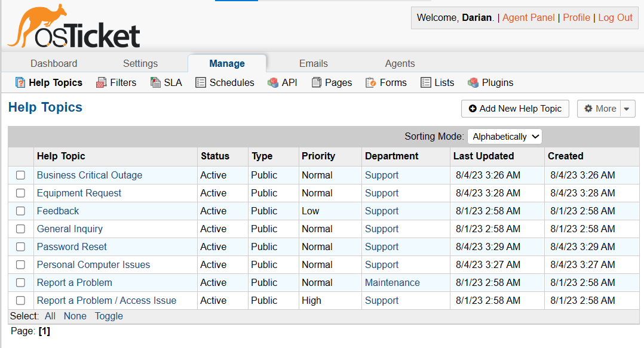Check the Password Reset row checkbox

tap(20, 247)
